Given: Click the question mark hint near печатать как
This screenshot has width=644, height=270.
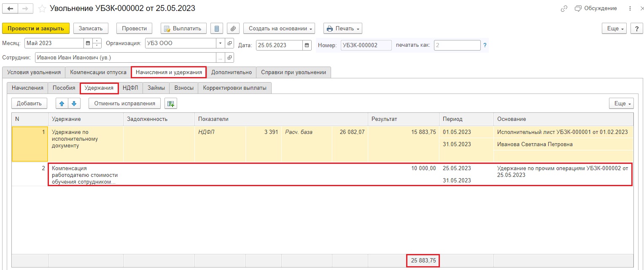Looking at the screenshot, I should click(485, 45).
